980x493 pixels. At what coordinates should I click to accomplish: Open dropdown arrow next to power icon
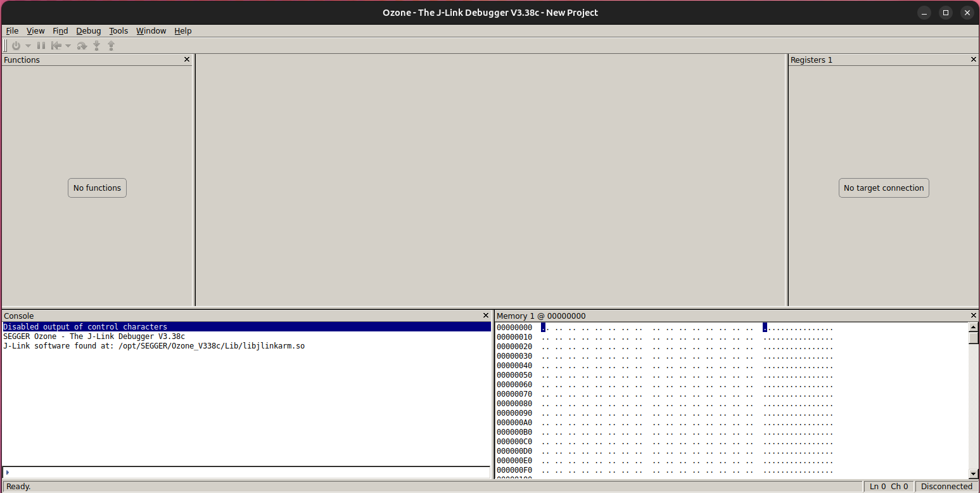pos(28,46)
